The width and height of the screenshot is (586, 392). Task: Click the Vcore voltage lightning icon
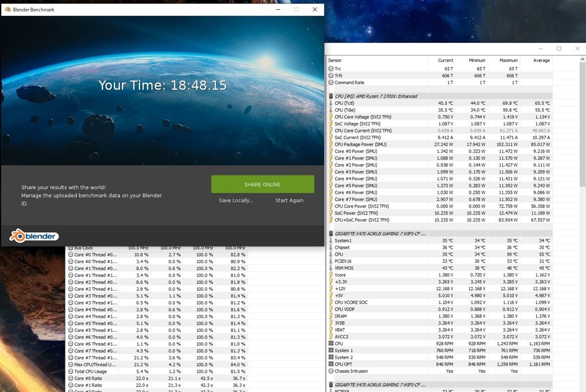coord(331,275)
